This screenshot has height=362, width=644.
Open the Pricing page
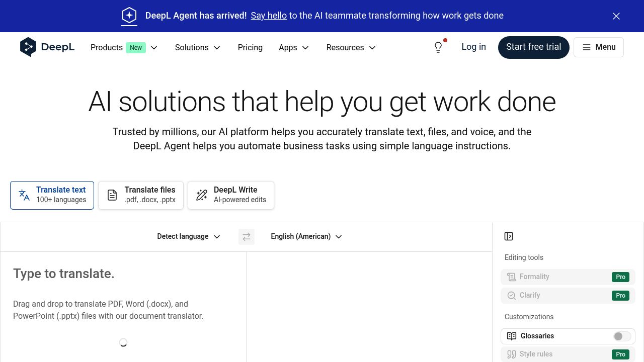tap(250, 47)
